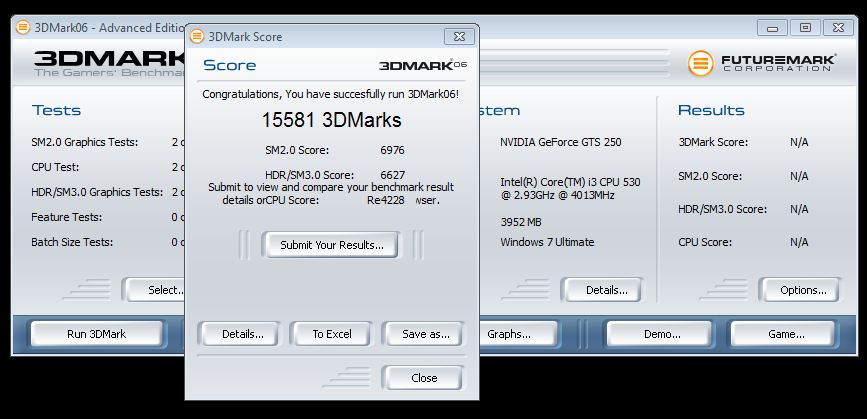The height and width of the screenshot is (419, 867).
Task: Click the 3952 MB memory value
Action: coord(521,222)
